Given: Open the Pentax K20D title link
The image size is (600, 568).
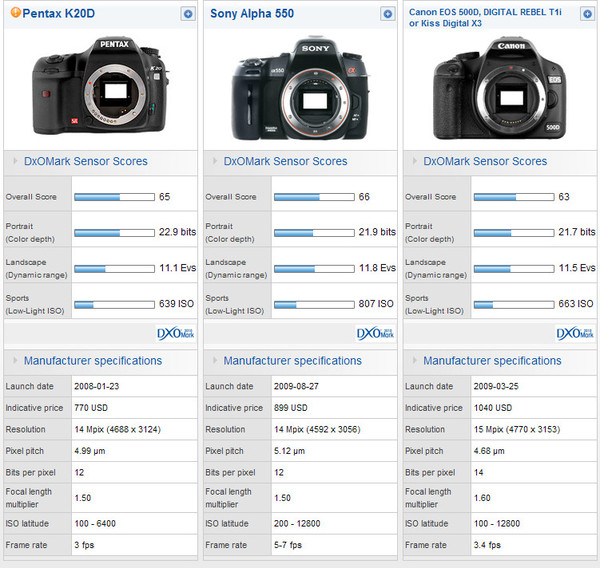Looking at the screenshot, I should 59,13.
